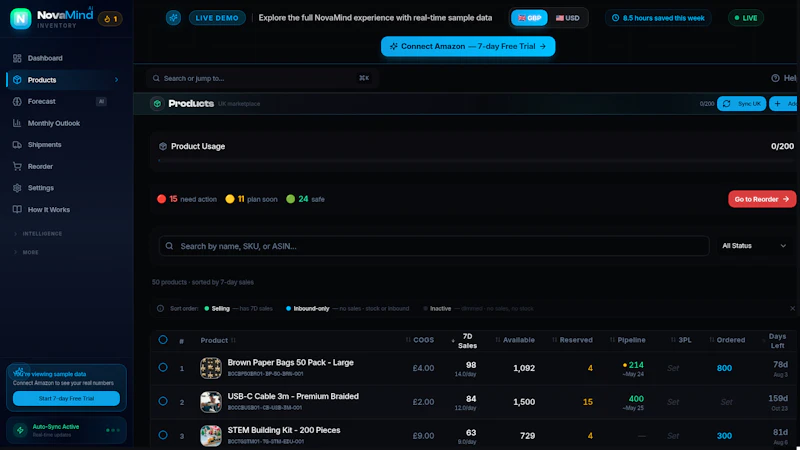
Task: Click the Products cube icon in sidebar
Action: [17, 80]
